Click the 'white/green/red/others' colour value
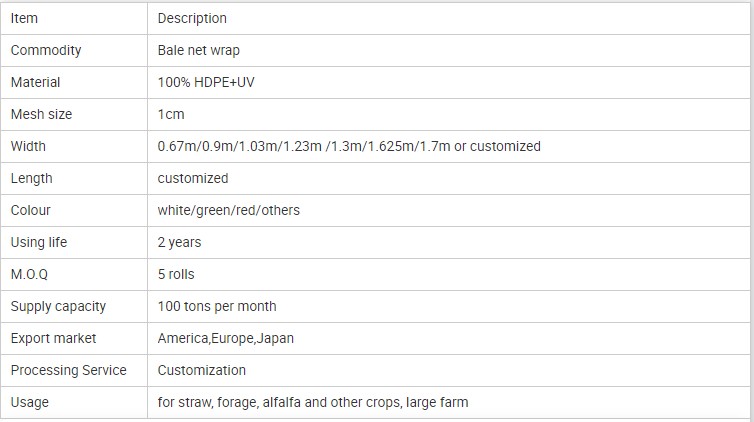The image size is (754, 422). click(x=228, y=210)
